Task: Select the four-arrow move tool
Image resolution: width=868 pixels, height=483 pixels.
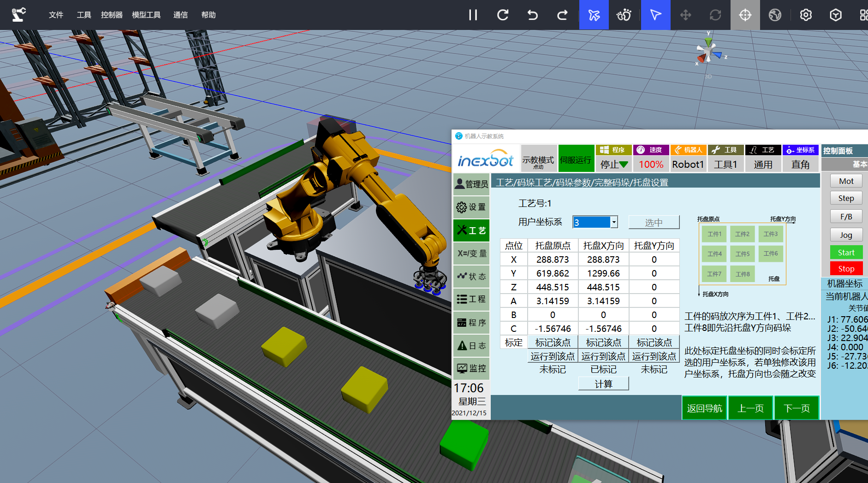Action: click(x=685, y=15)
